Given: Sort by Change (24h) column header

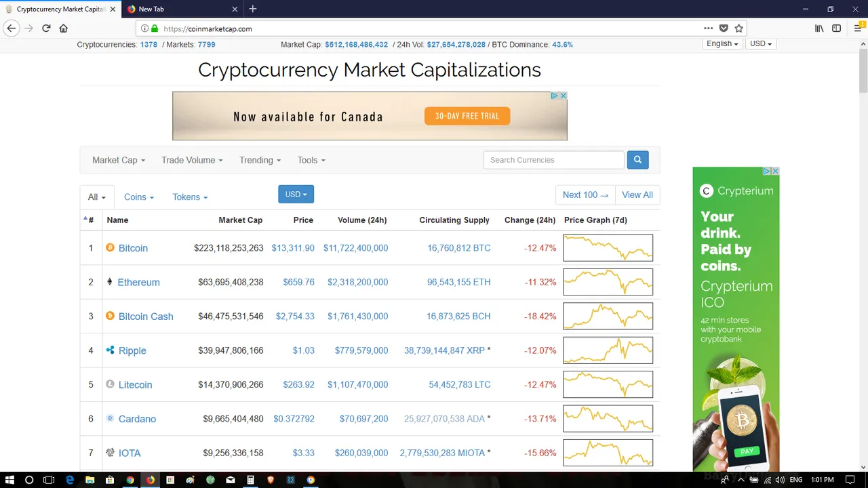Looking at the screenshot, I should coord(530,220).
